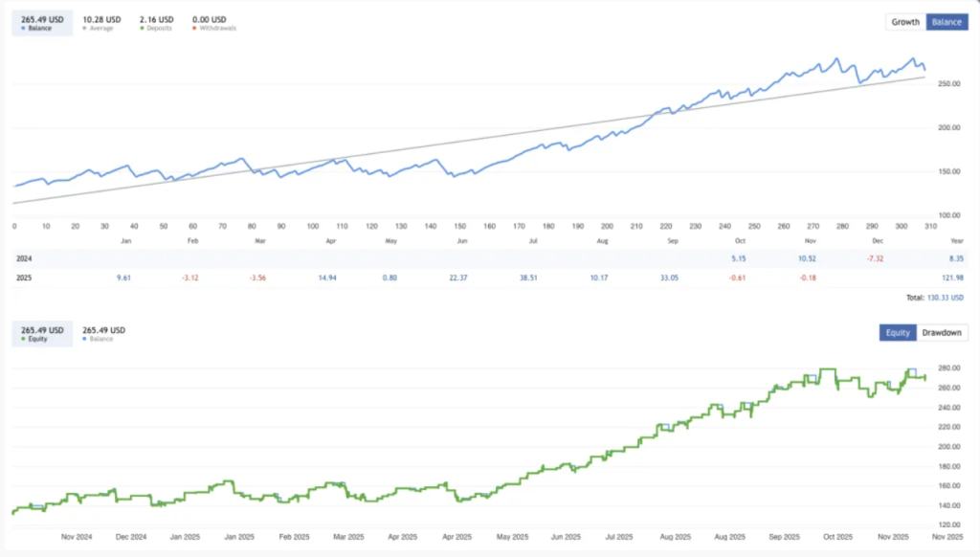This screenshot has height=557, width=980.
Task: Select the Balance view button
Action: pos(946,22)
